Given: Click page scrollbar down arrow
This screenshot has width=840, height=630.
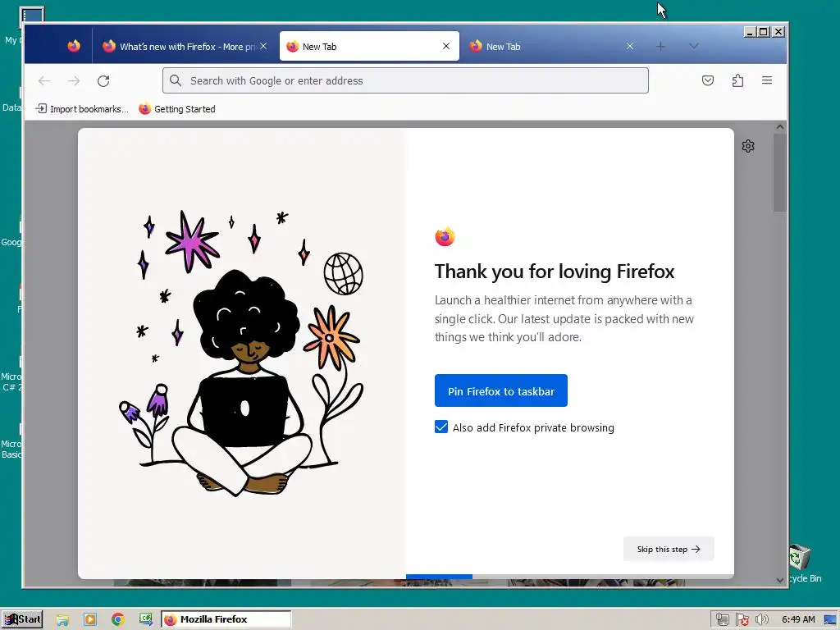Looking at the screenshot, I should coord(780,580).
